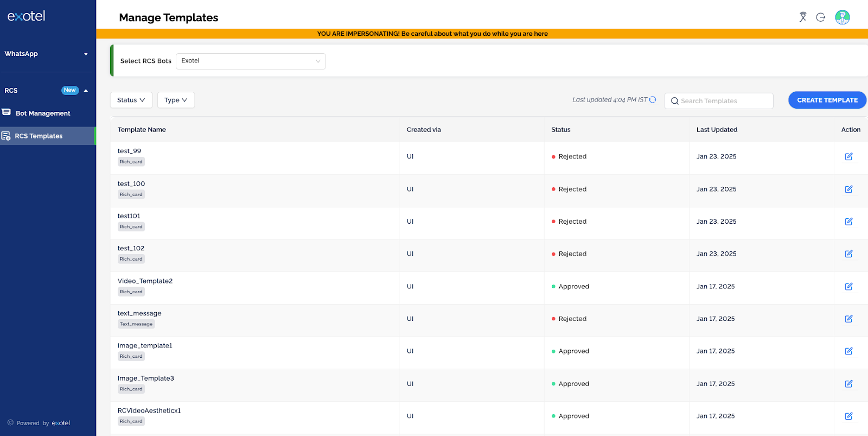
Task: Collapse the RCS sidebar section
Action: (x=86, y=91)
